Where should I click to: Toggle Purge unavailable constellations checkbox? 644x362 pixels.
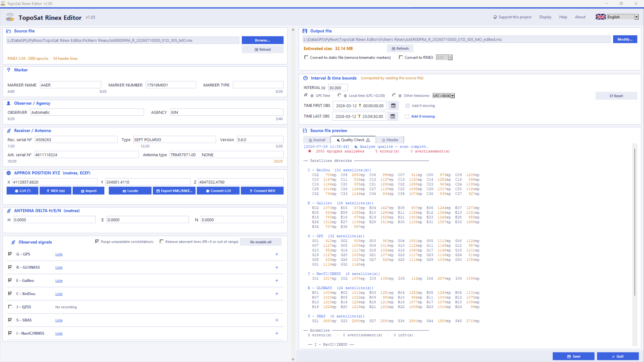pyautogui.click(x=97, y=241)
